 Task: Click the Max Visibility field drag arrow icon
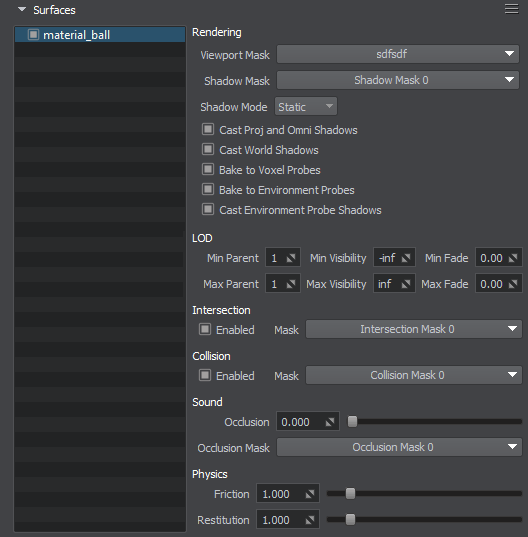[x=406, y=284]
